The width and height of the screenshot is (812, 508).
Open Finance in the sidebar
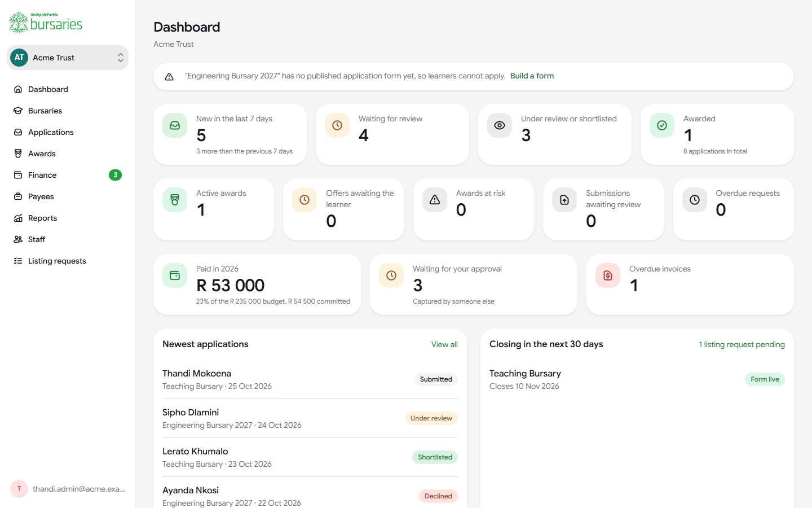pos(68,175)
